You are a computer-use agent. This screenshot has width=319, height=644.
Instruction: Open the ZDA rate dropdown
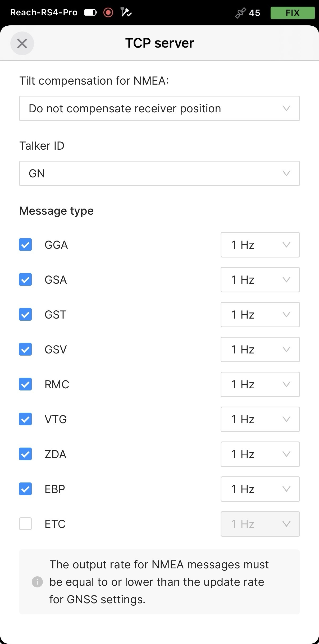pyautogui.click(x=260, y=454)
